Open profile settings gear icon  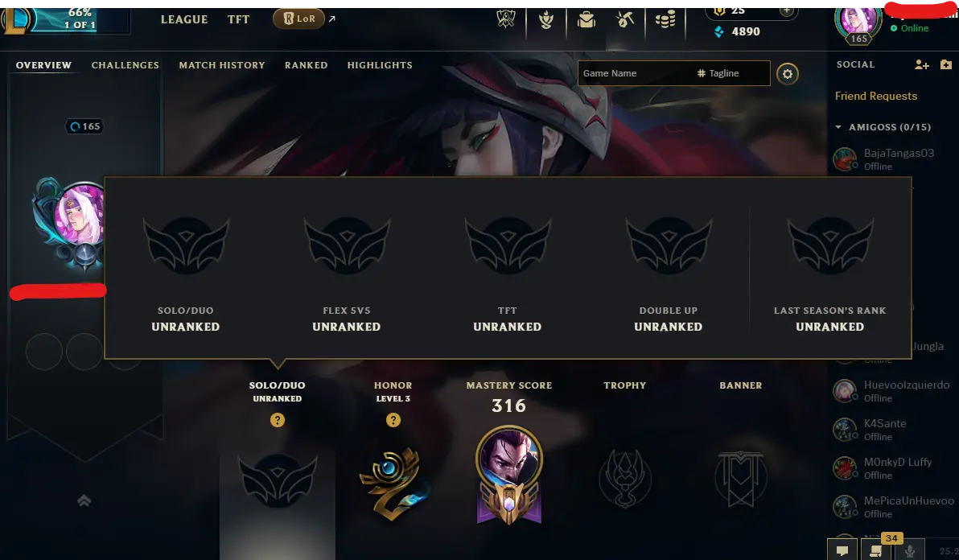[787, 74]
